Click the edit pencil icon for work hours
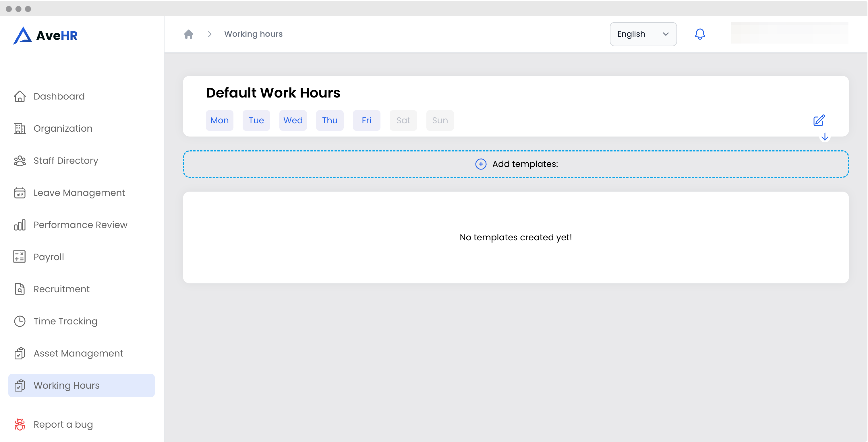This screenshot has height=442, width=868. pyautogui.click(x=819, y=120)
